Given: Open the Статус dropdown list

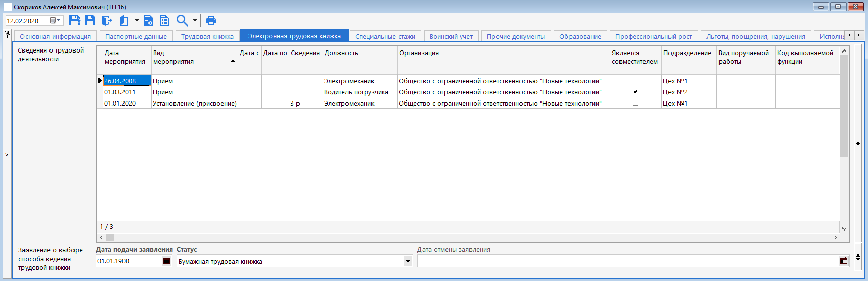Looking at the screenshot, I should tap(408, 261).
